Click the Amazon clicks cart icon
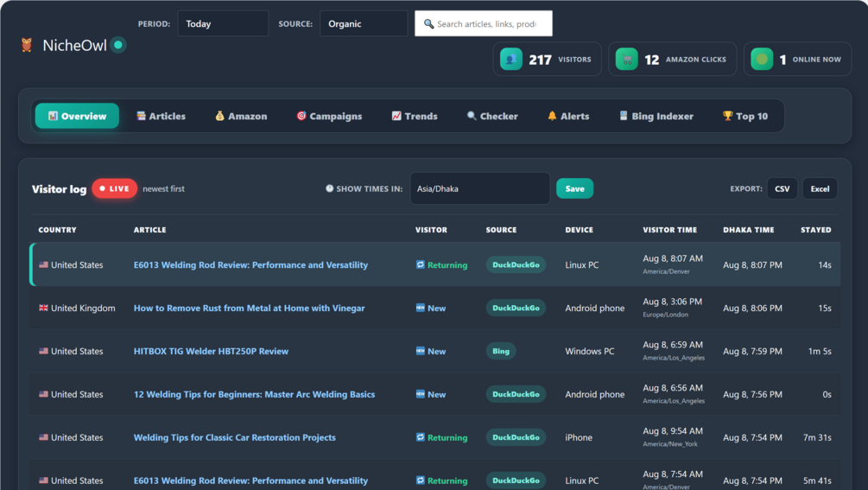 click(x=627, y=60)
